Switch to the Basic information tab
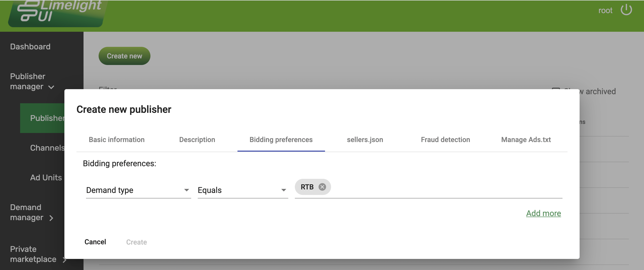This screenshot has width=644, height=270. 117,140
